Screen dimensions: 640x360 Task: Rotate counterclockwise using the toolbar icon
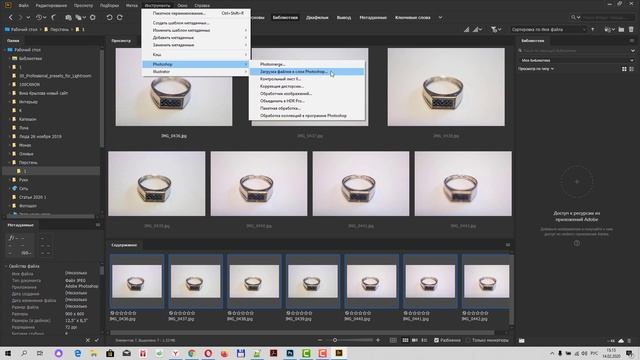[109, 18]
